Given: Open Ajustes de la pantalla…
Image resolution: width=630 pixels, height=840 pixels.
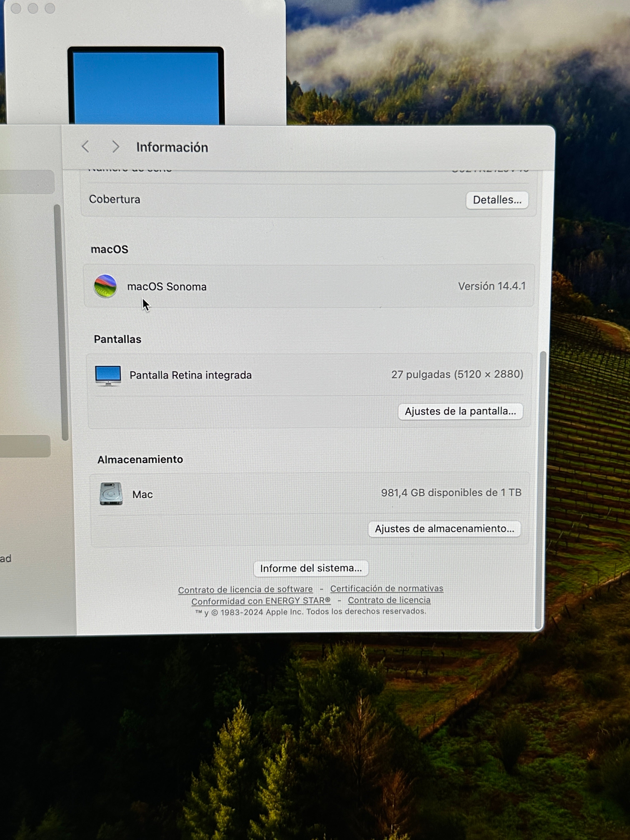Looking at the screenshot, I should point(460,411).
